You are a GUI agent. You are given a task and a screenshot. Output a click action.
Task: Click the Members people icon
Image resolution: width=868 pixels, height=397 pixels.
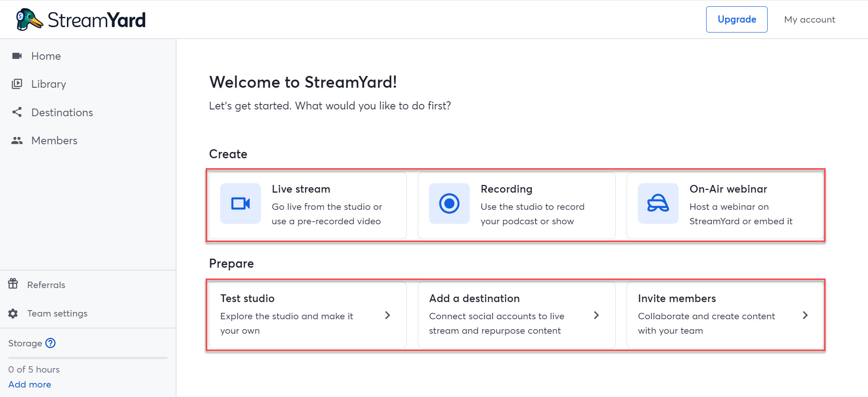point(17,140)
